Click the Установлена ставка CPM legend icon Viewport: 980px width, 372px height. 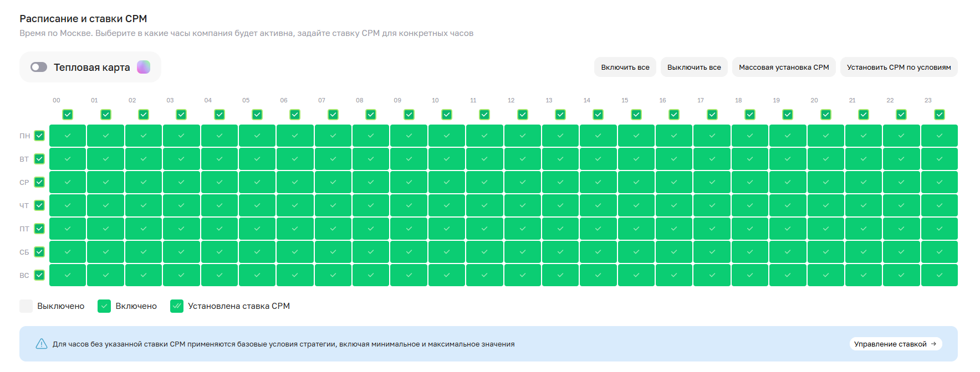(177, 306)
